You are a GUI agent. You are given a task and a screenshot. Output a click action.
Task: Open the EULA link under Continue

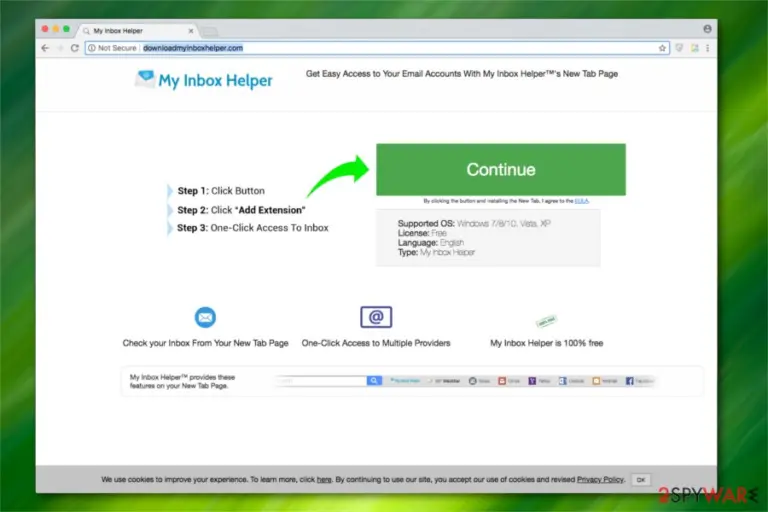click(x=581, y=201)
